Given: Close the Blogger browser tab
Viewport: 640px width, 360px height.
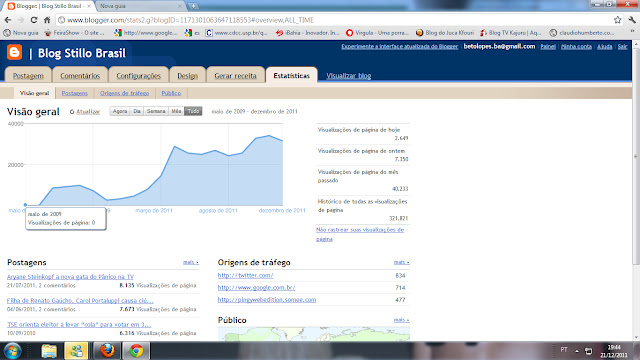Looking at the screenshot, I should (89, 6).
